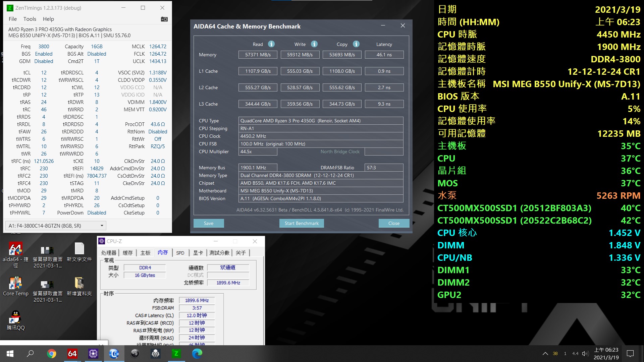Switch to the 缓存 tab in CPU-Z
The width and height of the screenshot is (644, 362).
pos(127,253)
